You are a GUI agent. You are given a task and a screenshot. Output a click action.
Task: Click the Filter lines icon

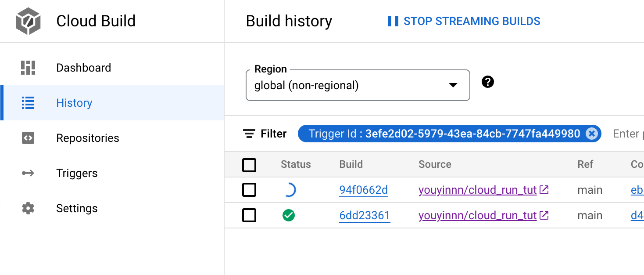pyautogui.click(x=249, y=134)
